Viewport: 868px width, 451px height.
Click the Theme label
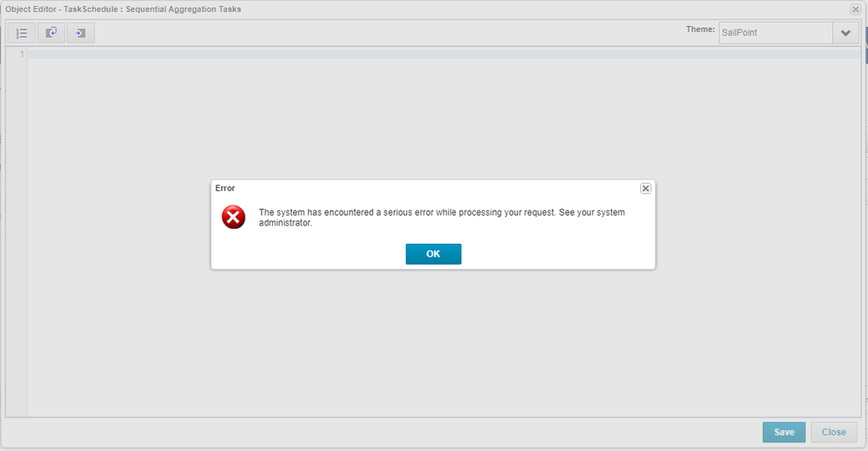pos(700,30)
